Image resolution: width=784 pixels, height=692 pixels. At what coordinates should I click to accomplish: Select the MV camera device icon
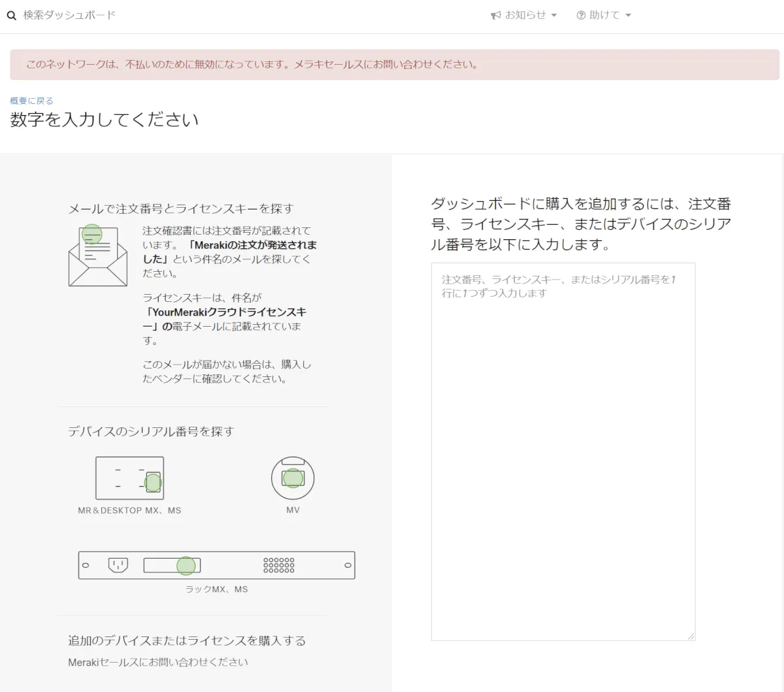click(x=293, y=478)
